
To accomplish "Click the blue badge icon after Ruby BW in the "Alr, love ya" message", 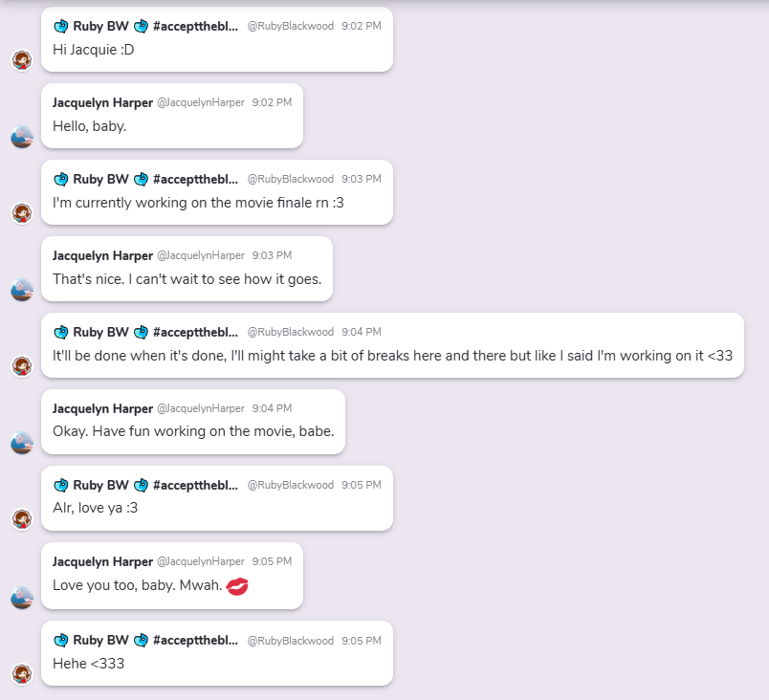I will 141,485.
